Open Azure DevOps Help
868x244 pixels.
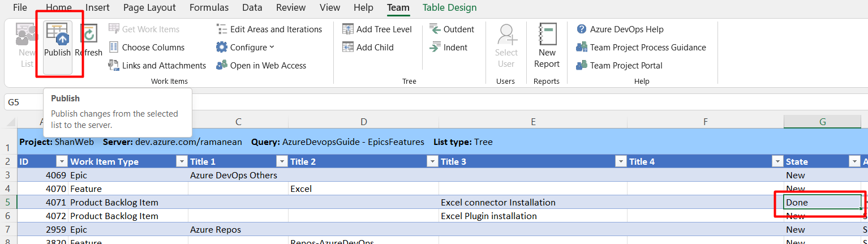coord(620,29)
